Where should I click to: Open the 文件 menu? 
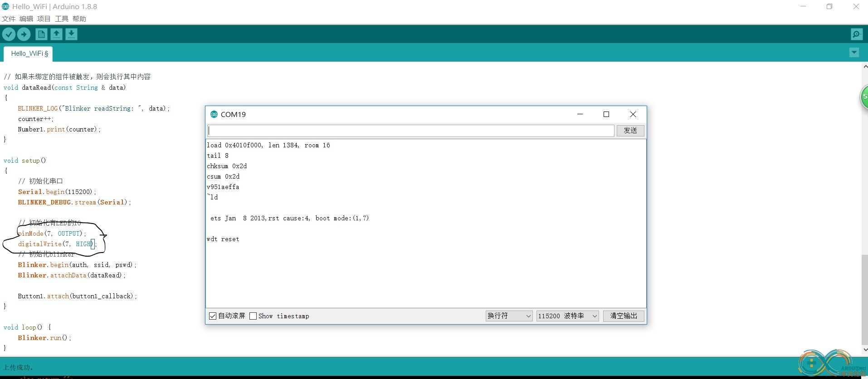[9, 19]
